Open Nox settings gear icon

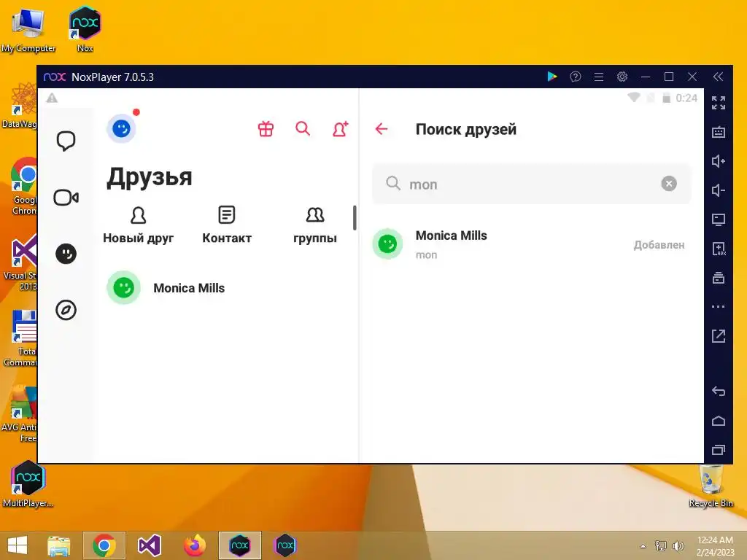pos(622,77)
